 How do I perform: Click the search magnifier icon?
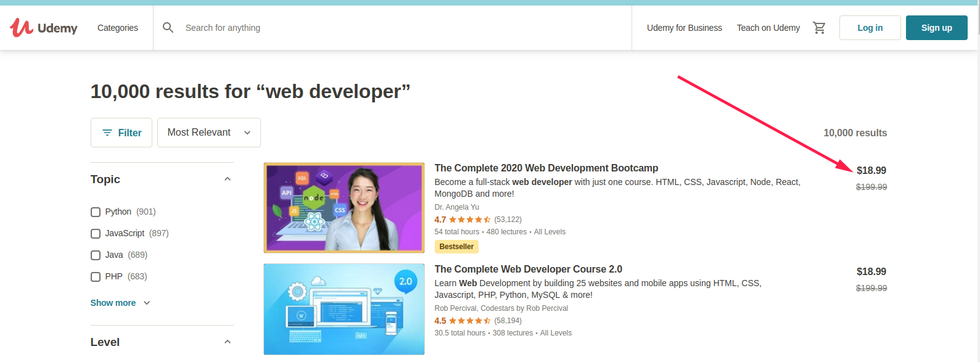point(168,28)
